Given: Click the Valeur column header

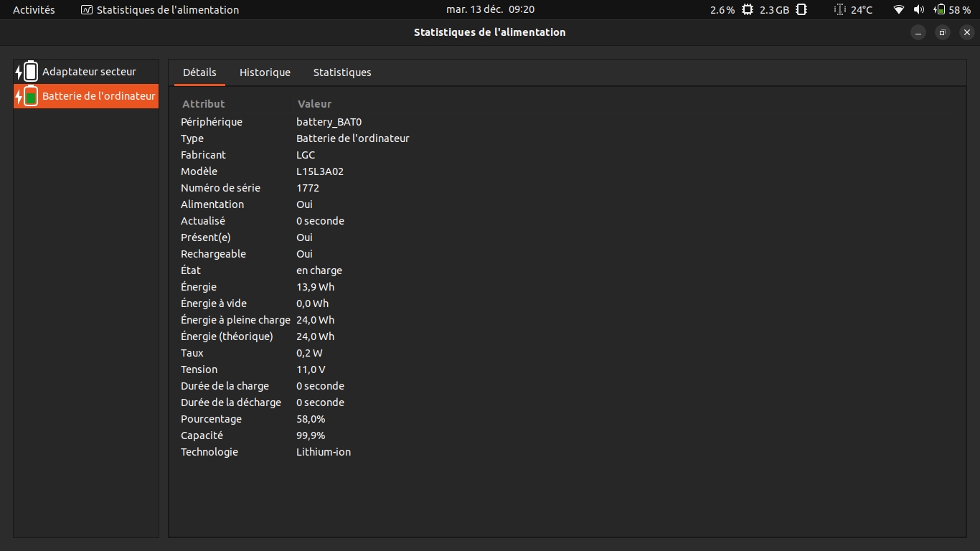Looking at the screenshot, I should tap(314, 104).
